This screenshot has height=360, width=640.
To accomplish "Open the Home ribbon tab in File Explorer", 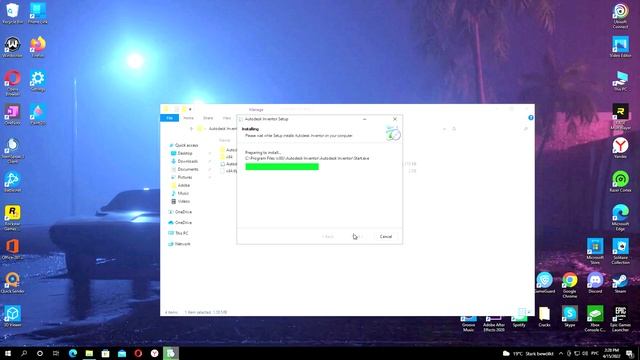I will pos(188,118).
